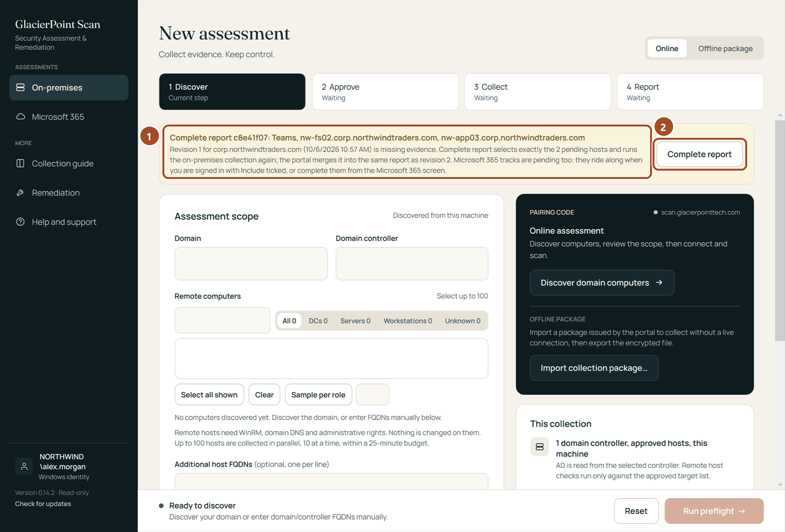Switch to Offline package mode
785x532 pixels.
(x=725, y=48)
